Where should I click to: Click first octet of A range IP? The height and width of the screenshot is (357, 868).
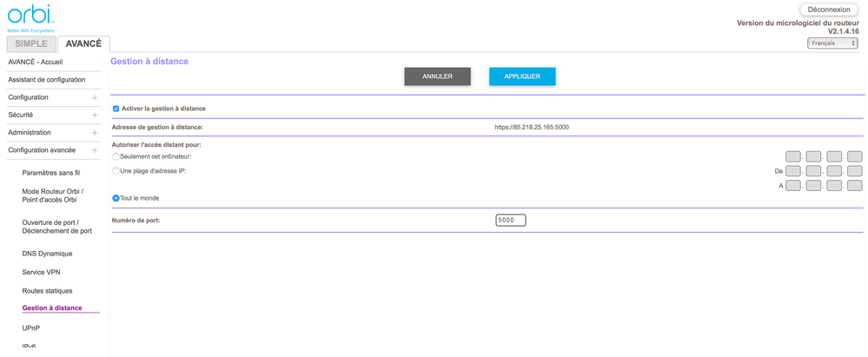792,185
